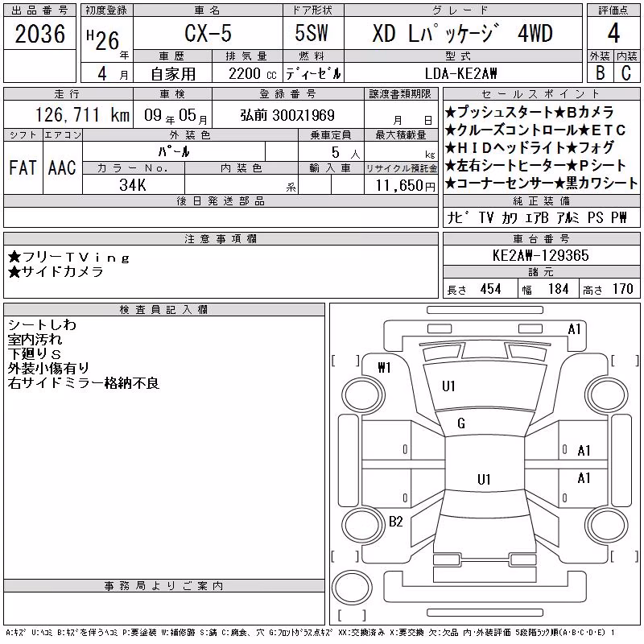Select the registration number 弘前 300ス1969
This screenshot has height=644, width=644.
point(287,115)
